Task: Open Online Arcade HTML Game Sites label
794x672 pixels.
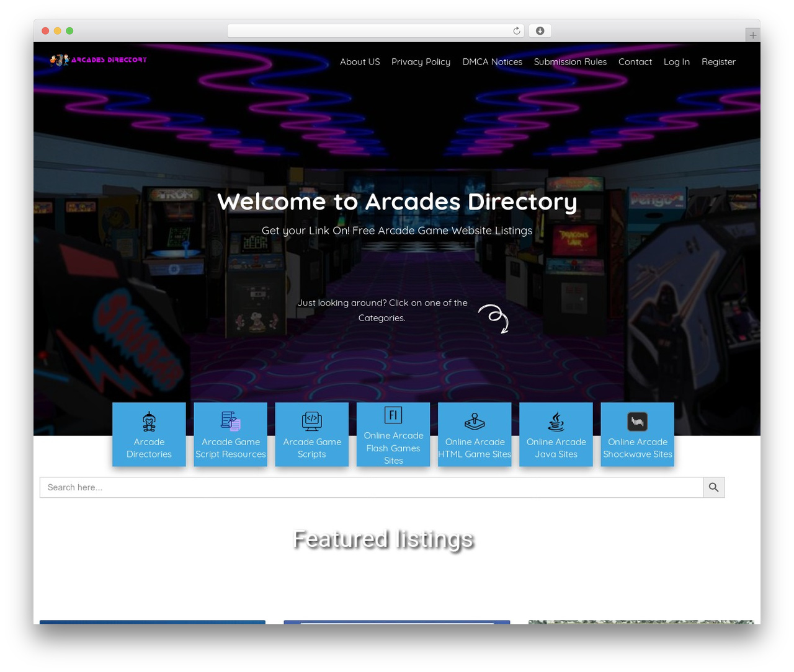Action: (475, 448)
